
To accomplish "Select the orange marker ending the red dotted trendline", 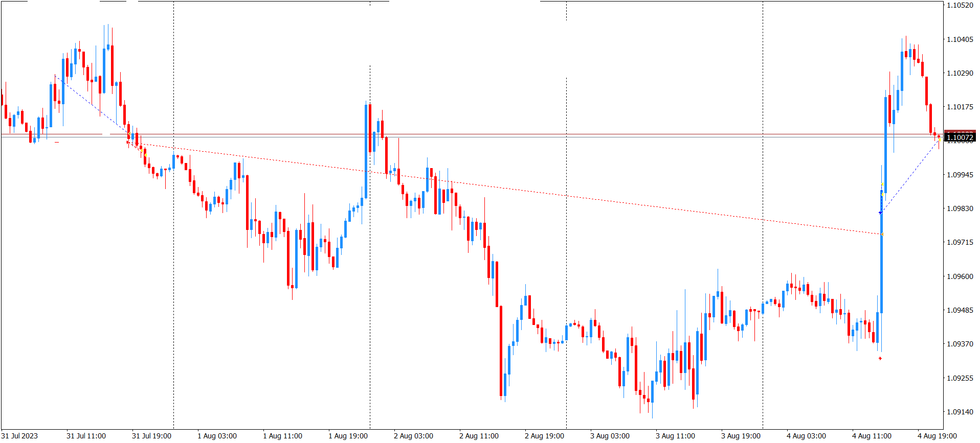I will (882, 235).
